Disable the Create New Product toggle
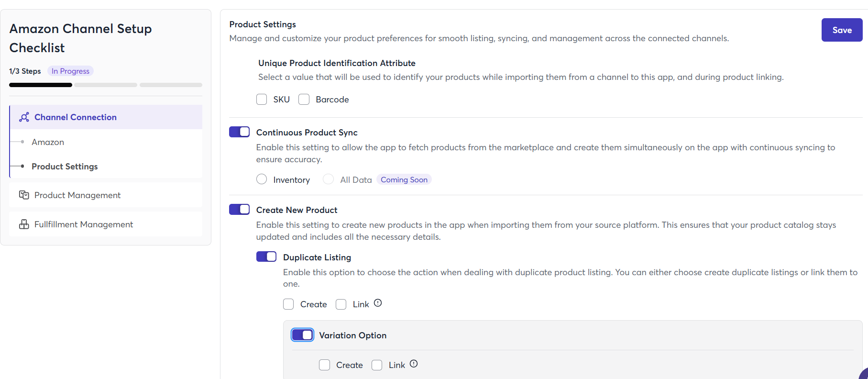Viewport: 868px width, 379px height. [x=239, y=210]
